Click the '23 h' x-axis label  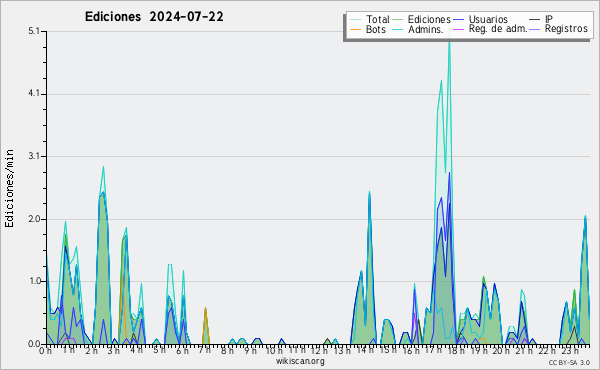570,351
